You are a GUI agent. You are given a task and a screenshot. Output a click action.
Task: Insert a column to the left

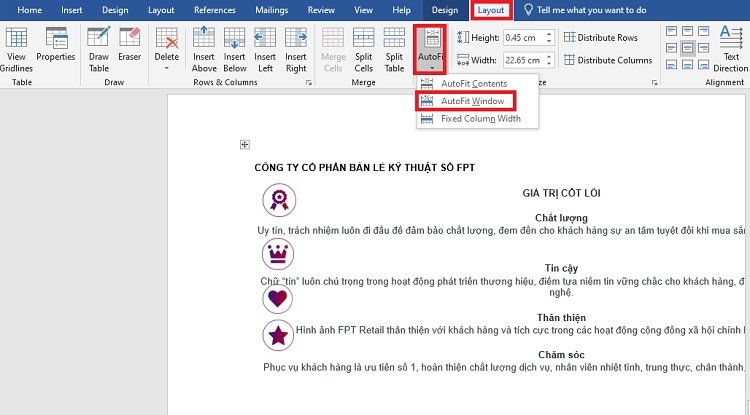(265, 50)
